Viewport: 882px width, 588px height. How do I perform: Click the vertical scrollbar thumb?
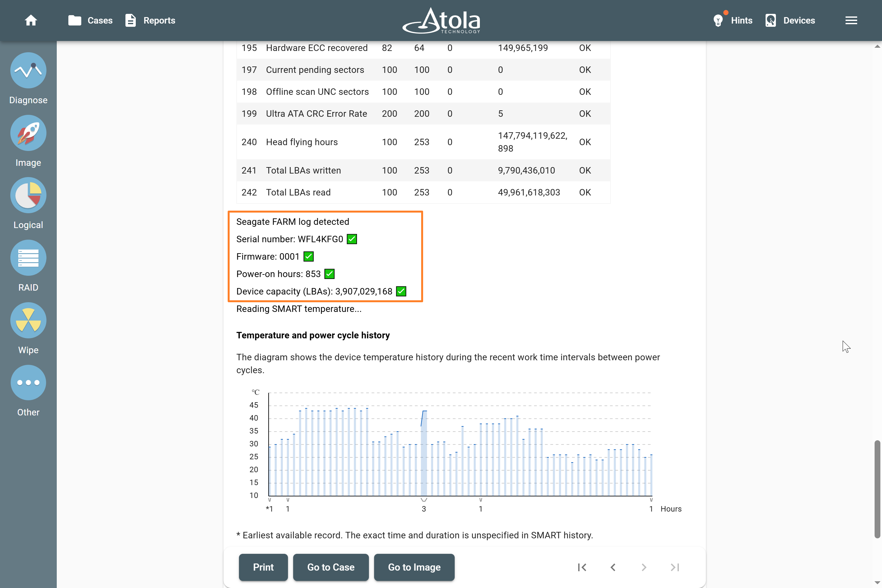[877, 489]
